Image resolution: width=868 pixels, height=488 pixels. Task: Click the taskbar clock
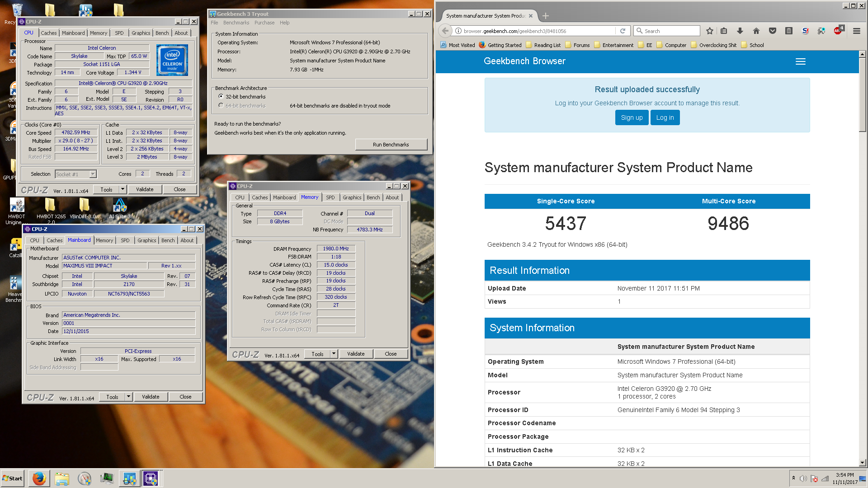(x=844, y=479)
